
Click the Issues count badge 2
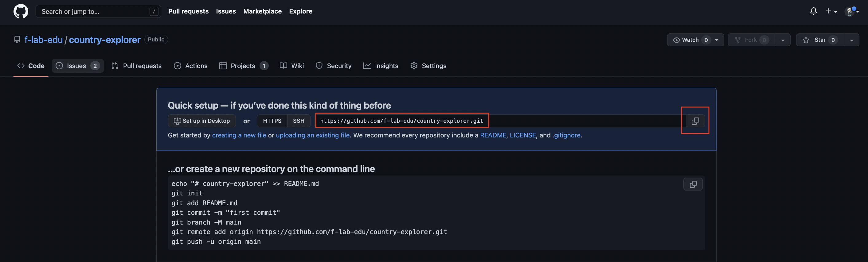click(x=95, y=66)
